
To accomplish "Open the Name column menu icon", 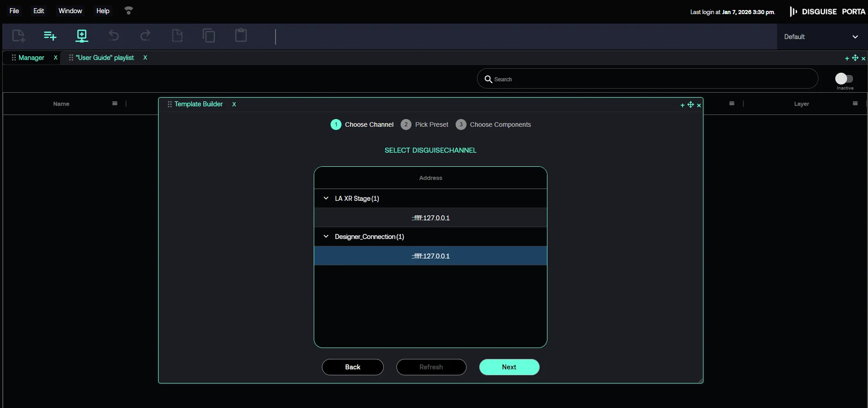I will coord(115,104).
